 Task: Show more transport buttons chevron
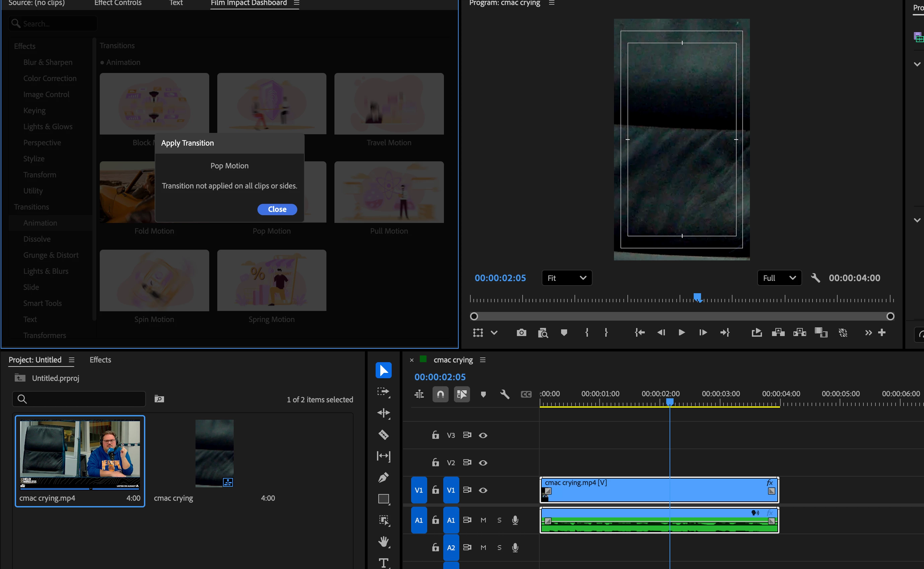coord(868,332)
